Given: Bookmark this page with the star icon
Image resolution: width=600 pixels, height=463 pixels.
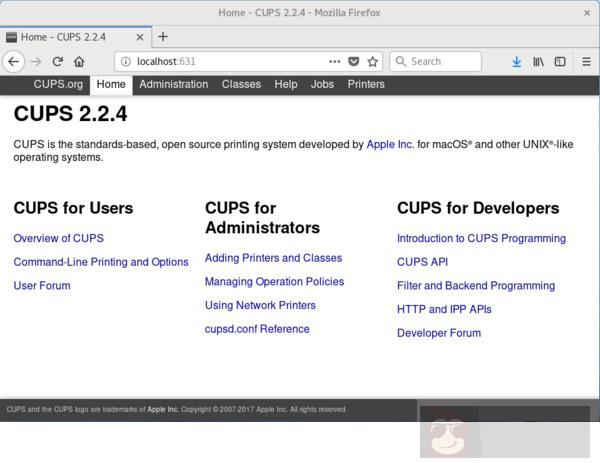Looking at the screenshot, I should click(x=372, y=61).
